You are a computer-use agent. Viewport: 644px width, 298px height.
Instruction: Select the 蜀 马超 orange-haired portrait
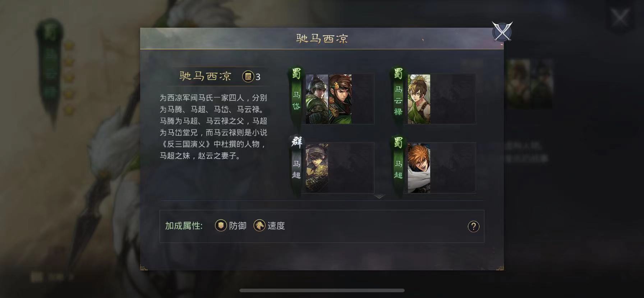point(419,168)
